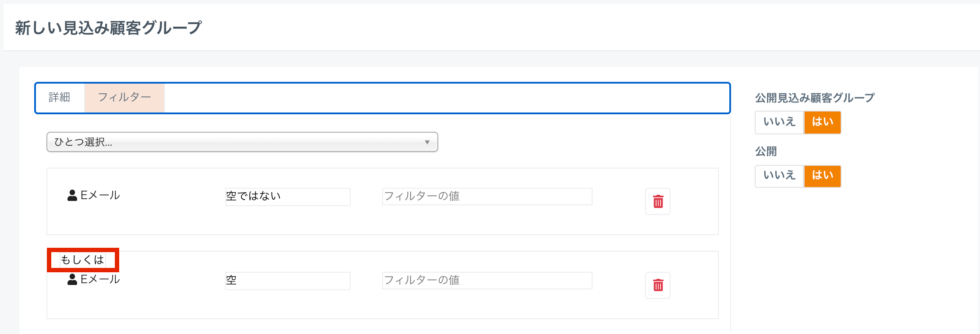Open the 空ではない operator selector
This screenshot has width=980, height=334.
coord(288,197)
